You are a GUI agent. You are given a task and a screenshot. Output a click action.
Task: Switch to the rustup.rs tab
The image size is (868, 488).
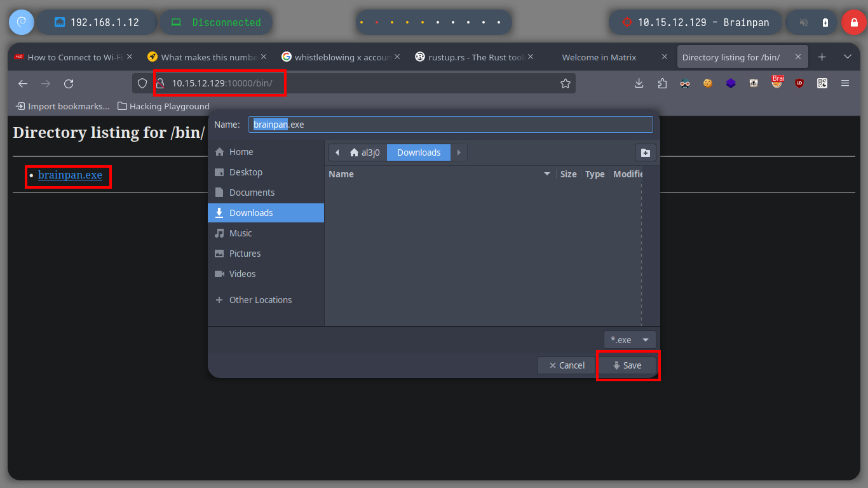(470, 57)
